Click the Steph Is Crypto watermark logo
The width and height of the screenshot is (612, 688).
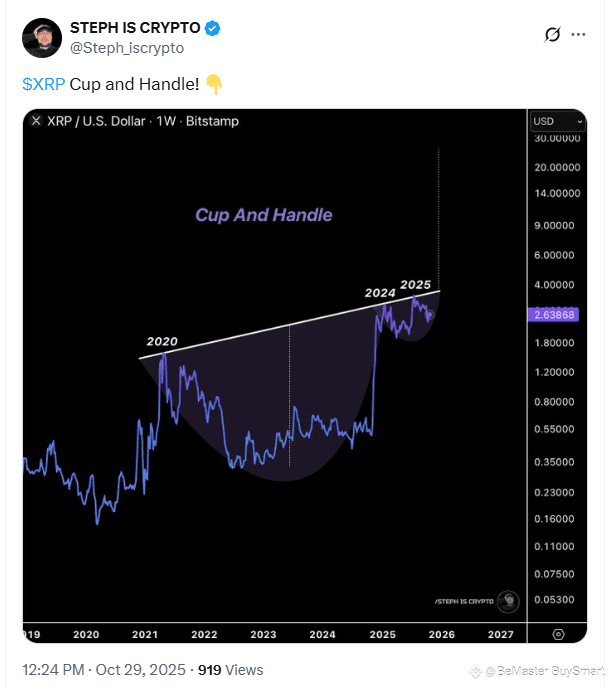tap(508, 600)
